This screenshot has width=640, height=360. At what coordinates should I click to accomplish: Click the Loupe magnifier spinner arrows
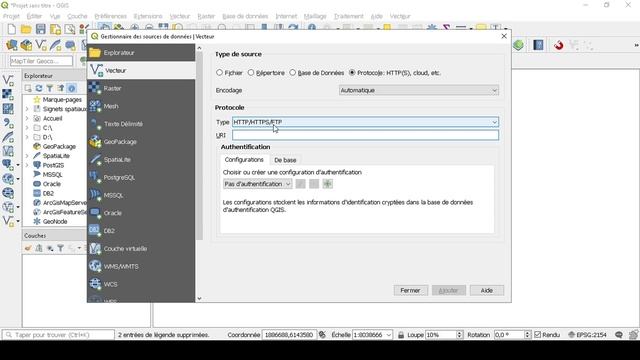click(x=459, y=335)
